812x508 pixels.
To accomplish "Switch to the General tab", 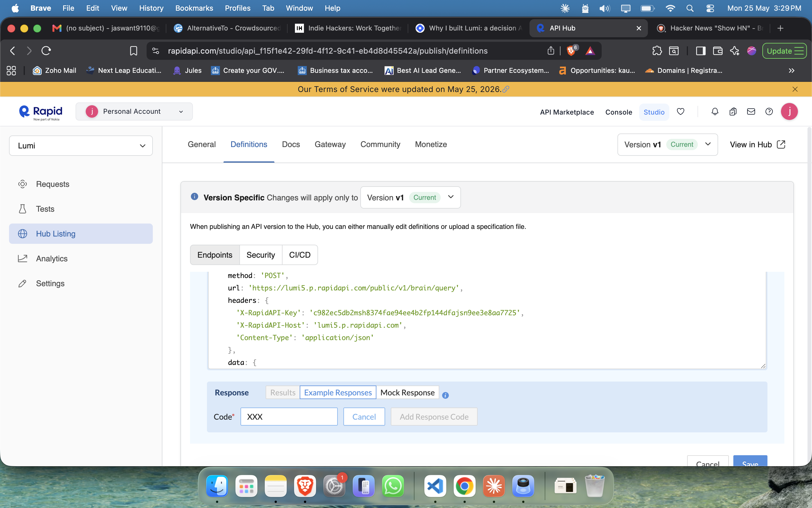I will pyautogui.click(x=202, y=144).
